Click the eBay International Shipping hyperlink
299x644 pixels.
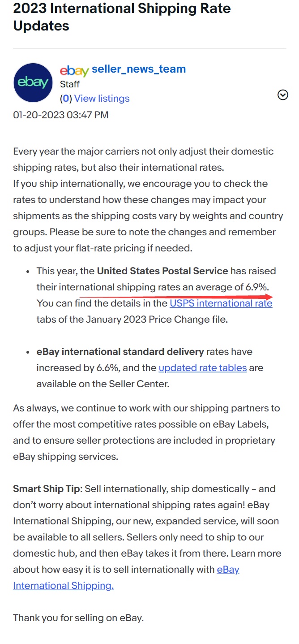64,585
